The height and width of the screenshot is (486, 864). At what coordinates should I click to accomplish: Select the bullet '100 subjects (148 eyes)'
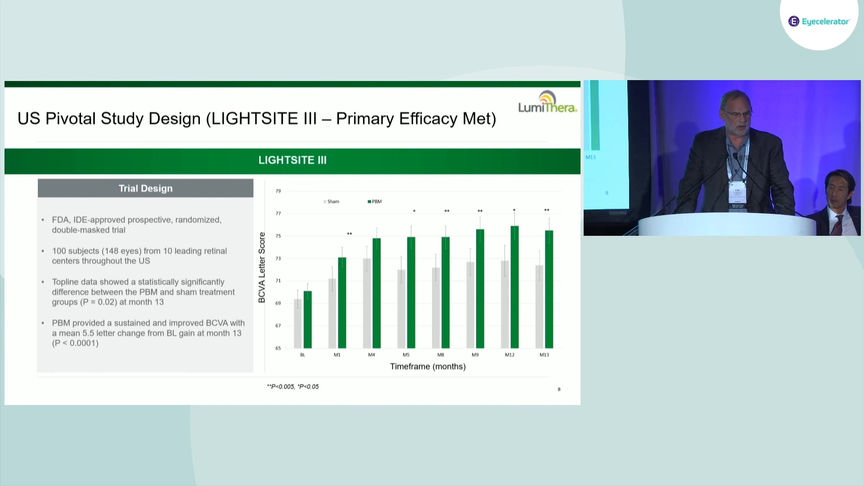(x=139, y=256)
